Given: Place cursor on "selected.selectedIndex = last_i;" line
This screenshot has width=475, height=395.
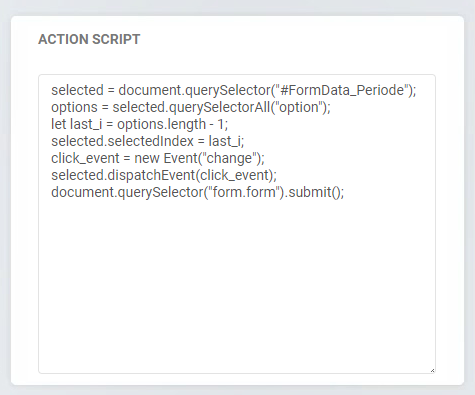Looking at the screenshot, I should coord(147,141).
